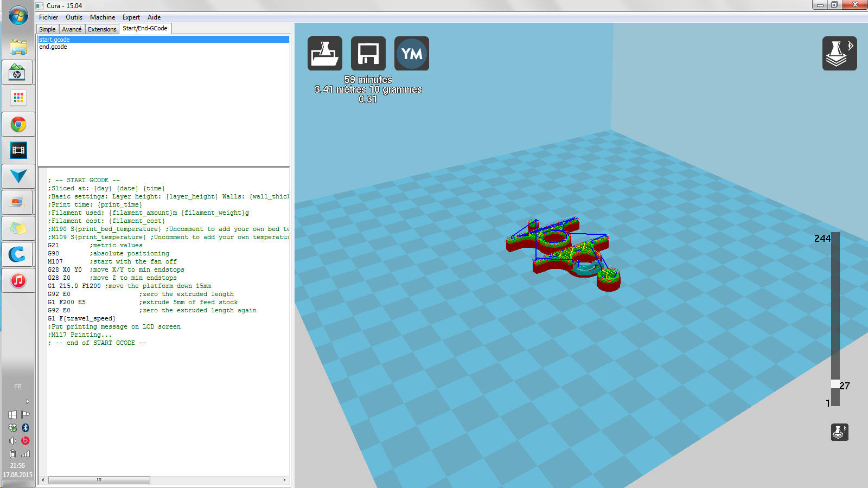
Task: Click the layer slider handle at 27
Action: [x=835, y=384]
